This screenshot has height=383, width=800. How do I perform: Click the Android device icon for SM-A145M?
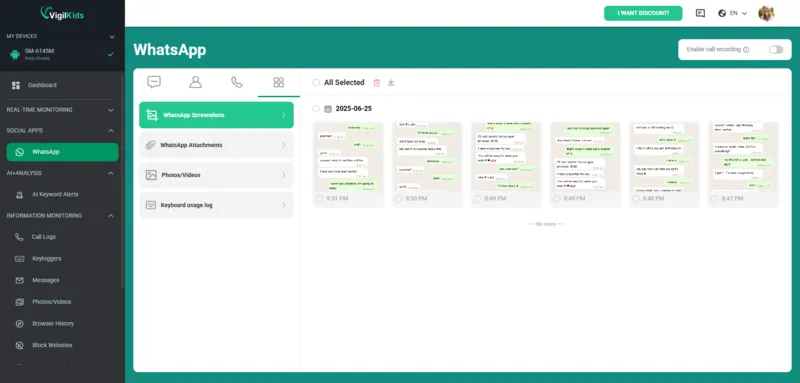[15, 54]
